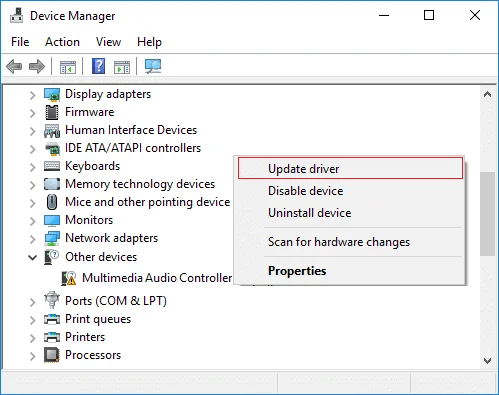Click the Firmware chip icon
Image resolution: width=499 pixels, height=395 pixels.
pos(52,112)
